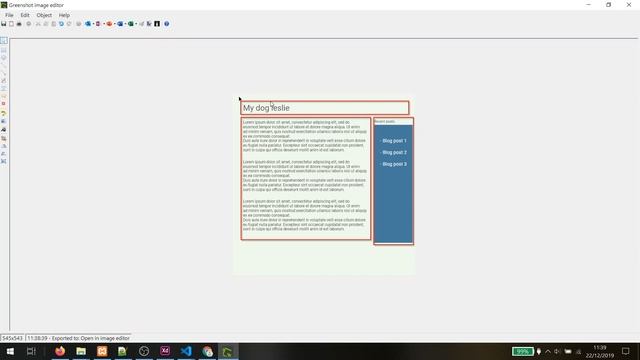640x360 pixels.
Task: Export to Outlook using the toolbar icon
Action: (88, 24)
